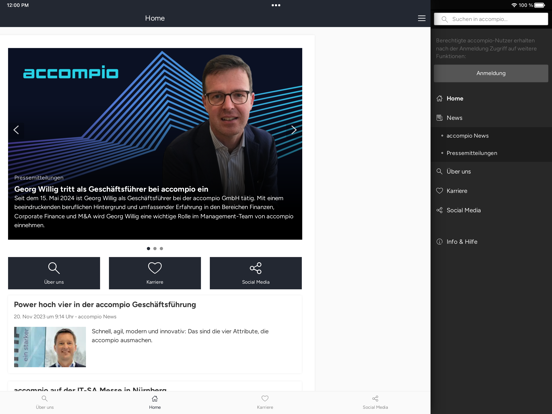This screenshot has width=552, height=414.
Task: Open article 'Power hoch vier in der accompio'
Action: [105, 305]
